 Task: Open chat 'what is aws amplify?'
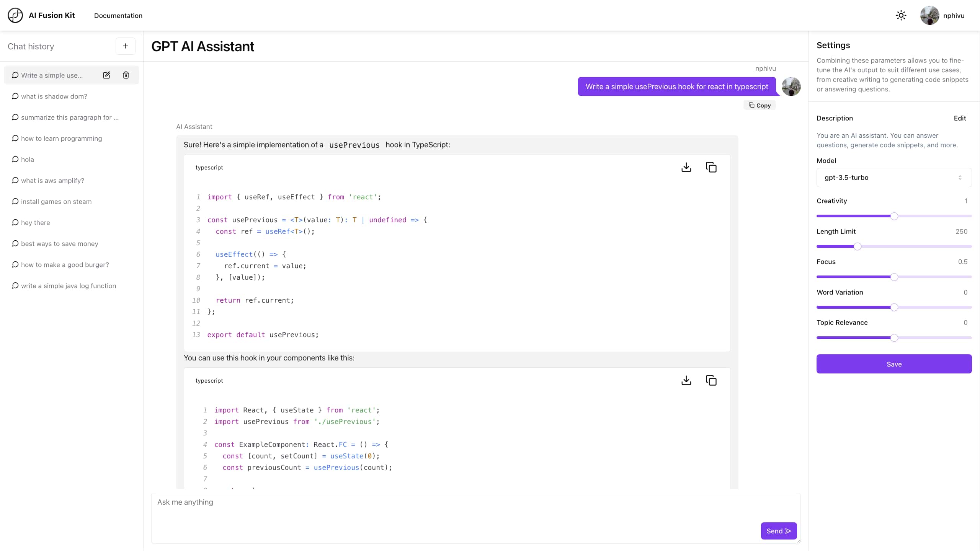[x=71, y=180]
